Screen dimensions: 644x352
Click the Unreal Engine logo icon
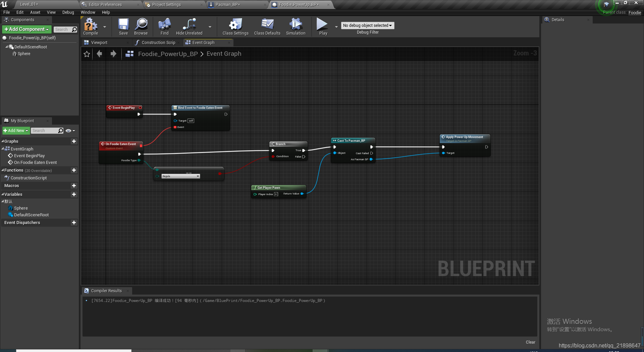click(5, 4)
